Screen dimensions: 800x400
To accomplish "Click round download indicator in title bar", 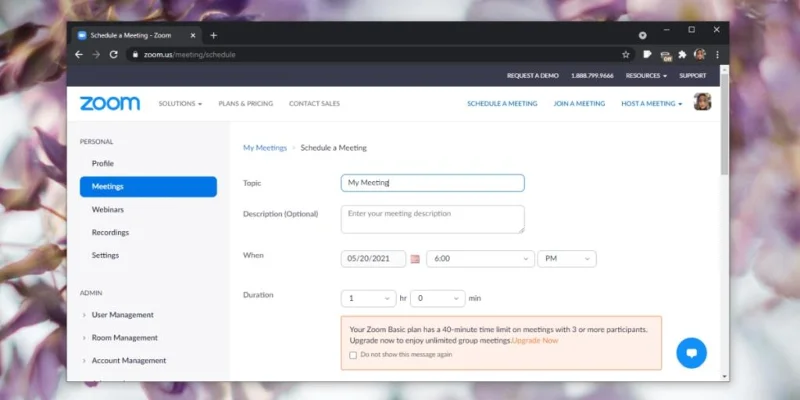I will [x=642, y=36].
